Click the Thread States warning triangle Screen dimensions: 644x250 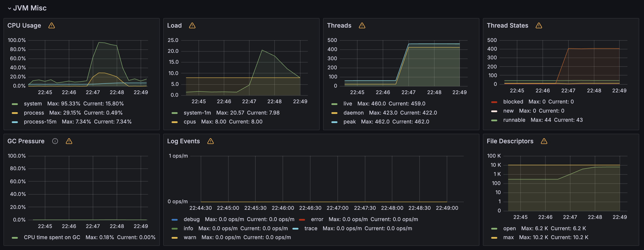pos(539,25)
